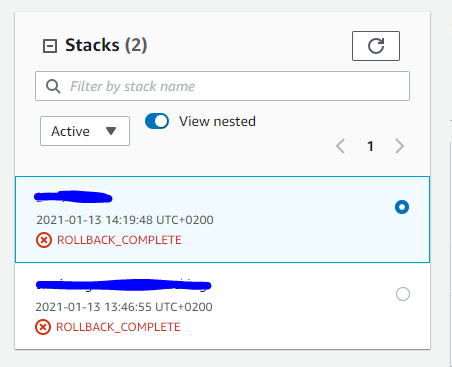Open the Active status filter dropdown
The width and height of the screenshot is (452, 367).
pos(85,131)
